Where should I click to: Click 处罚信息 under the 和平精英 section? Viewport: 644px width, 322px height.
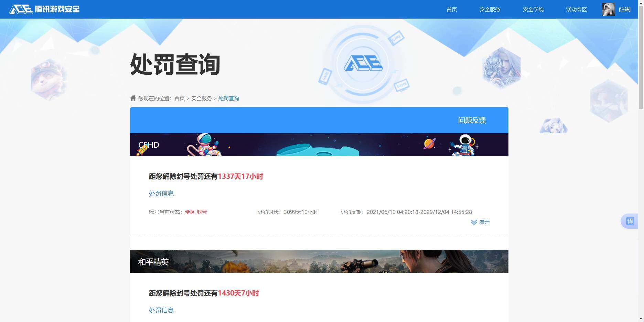coord(161,310)
